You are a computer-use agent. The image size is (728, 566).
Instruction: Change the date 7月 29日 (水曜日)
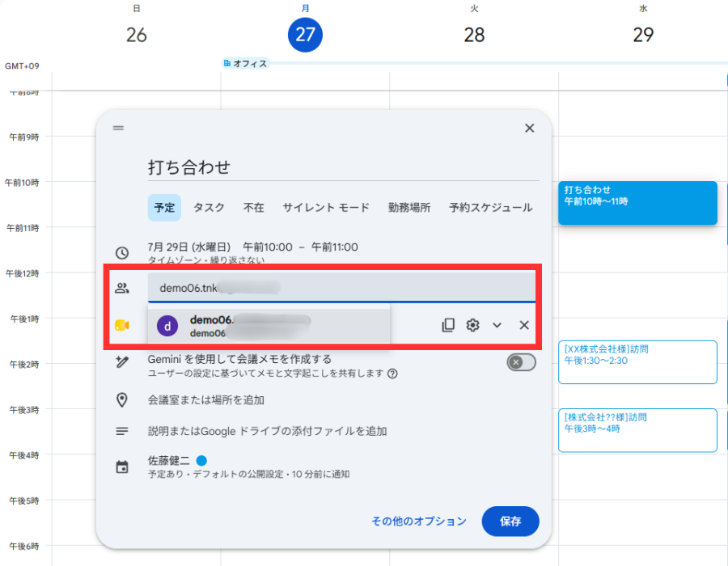point(189,247)
